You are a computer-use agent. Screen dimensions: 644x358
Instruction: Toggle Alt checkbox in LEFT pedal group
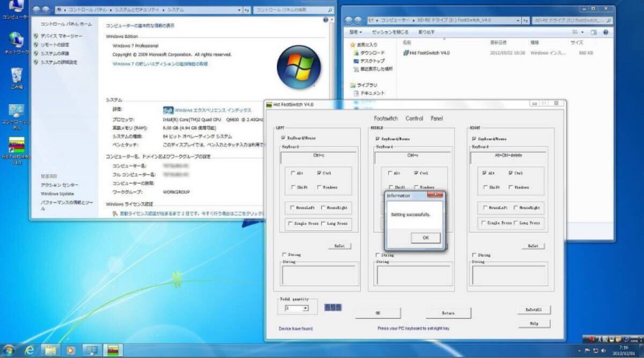click(292, 173)
